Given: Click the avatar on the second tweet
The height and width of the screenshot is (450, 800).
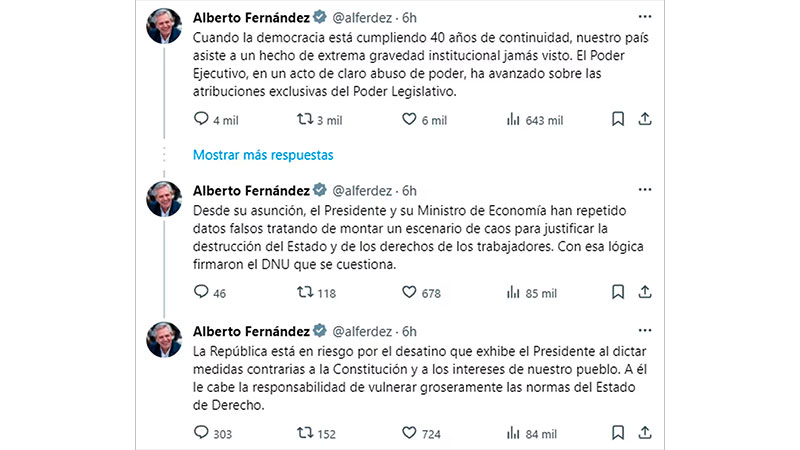Looking at the screenshot, I should click(x=164, y=198).
